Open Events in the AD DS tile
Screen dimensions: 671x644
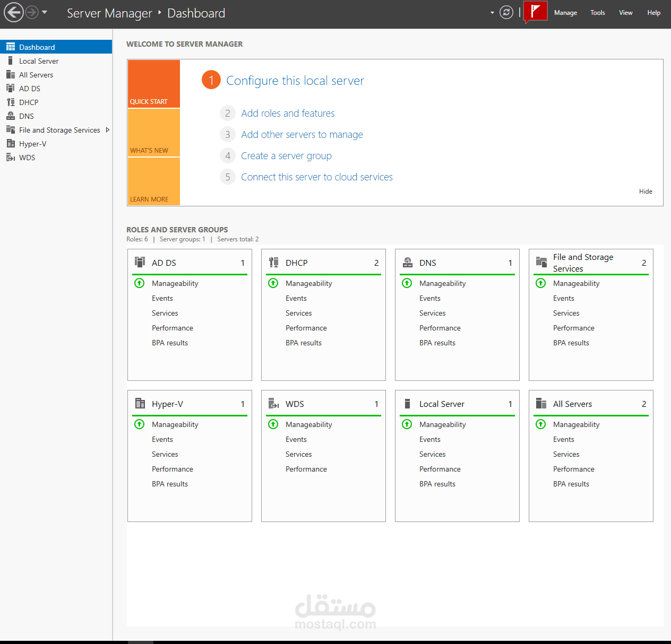[x=162, y=299]
